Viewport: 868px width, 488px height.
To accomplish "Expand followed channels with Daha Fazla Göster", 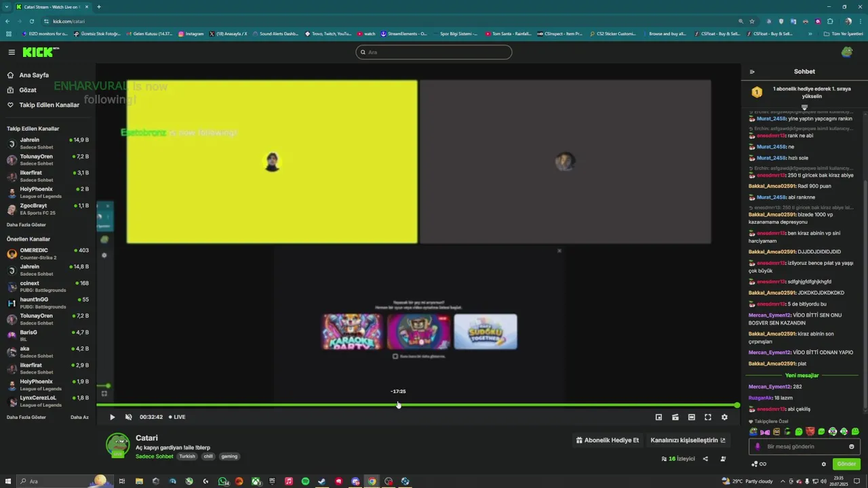I will (x=26, y=224).
